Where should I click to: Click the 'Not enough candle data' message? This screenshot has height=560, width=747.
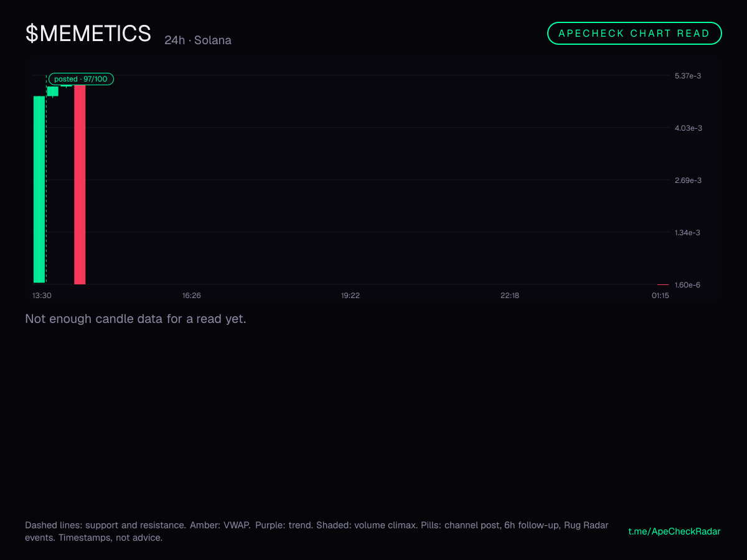click(136, 319)
